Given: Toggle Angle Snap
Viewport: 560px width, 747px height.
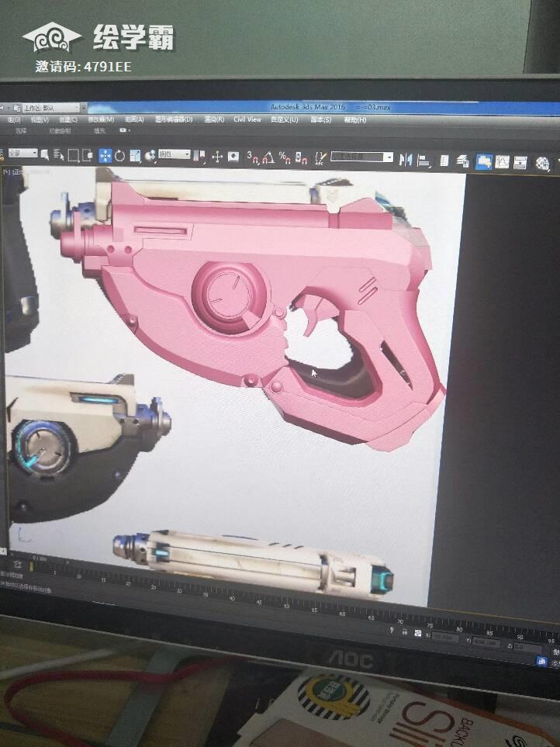Looking at the screenshot, I should [x=268, y=157].
